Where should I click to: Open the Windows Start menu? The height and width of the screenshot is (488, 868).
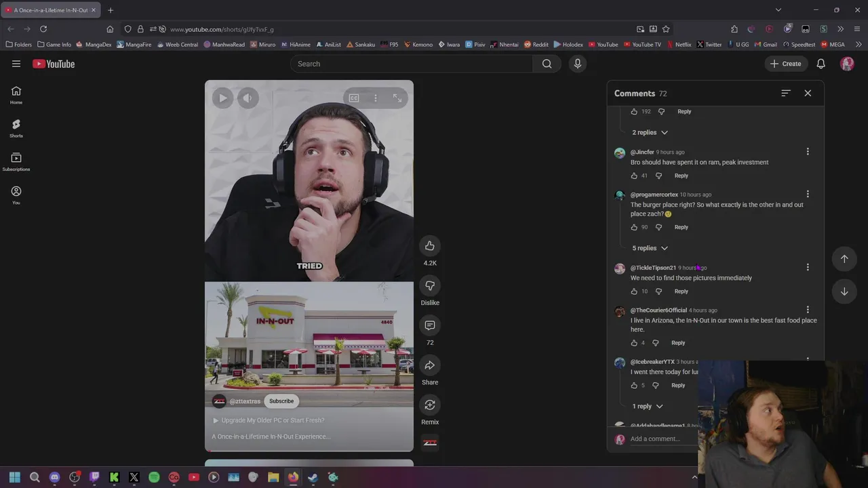(x=15, y=477)
